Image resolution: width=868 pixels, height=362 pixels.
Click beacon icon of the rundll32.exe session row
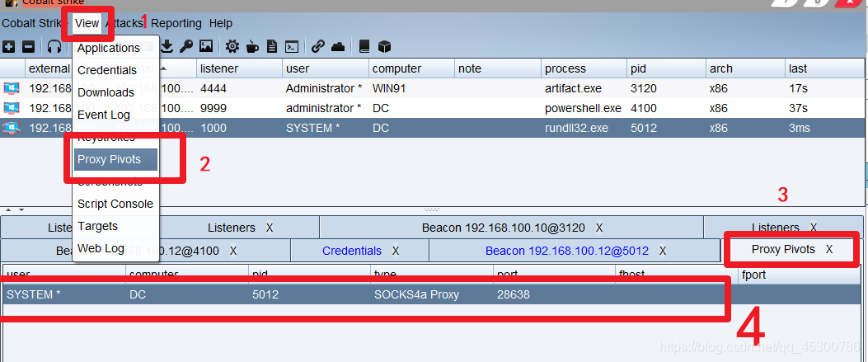click(11, 128)
